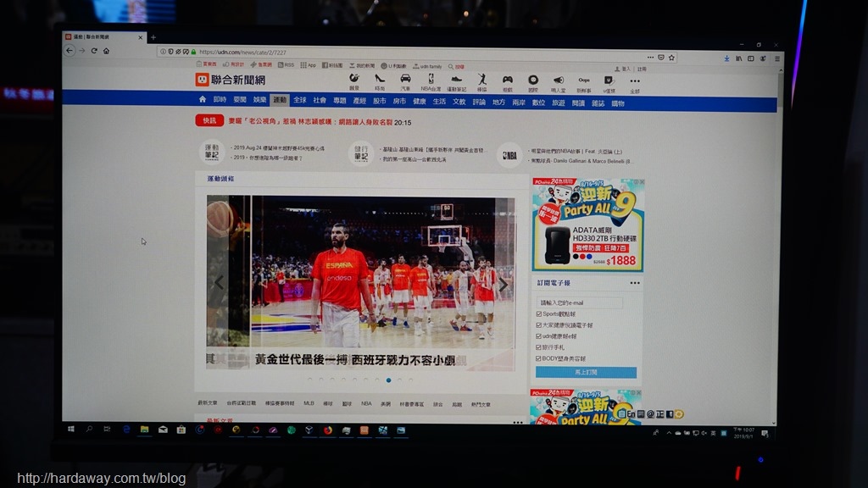Open the megaphone 鳴人堂 channel icon
868x488 pixels.
559,84
